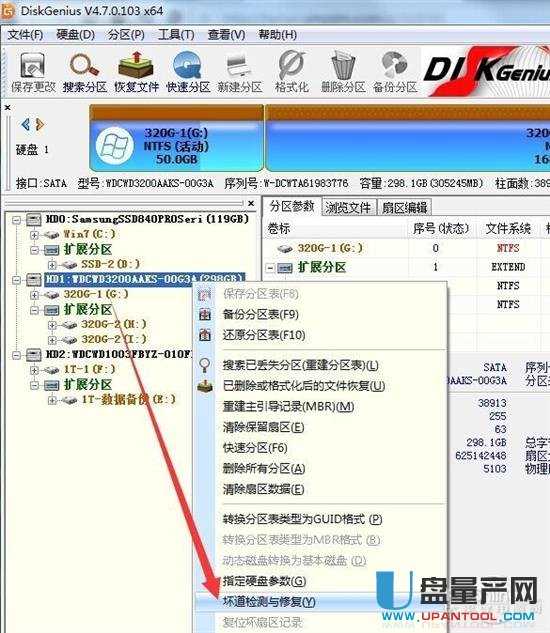The width and height of the screenshot is (550, 633).
Task: Choose 重建主引导记录(MBR) menu entry
Action: point(288,407)
